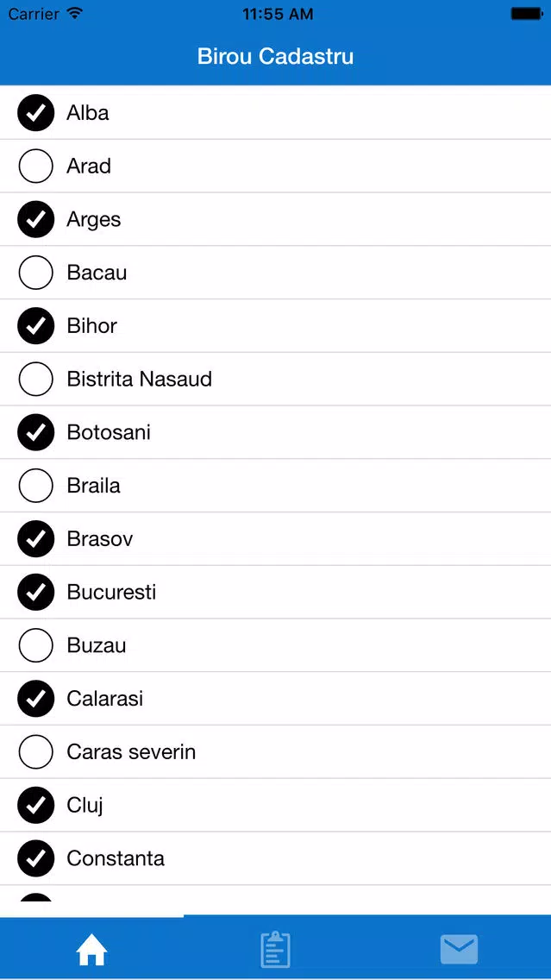The image size is (551, 980).
Task: Select the Braila list row
Action: [x=276, y=486]
